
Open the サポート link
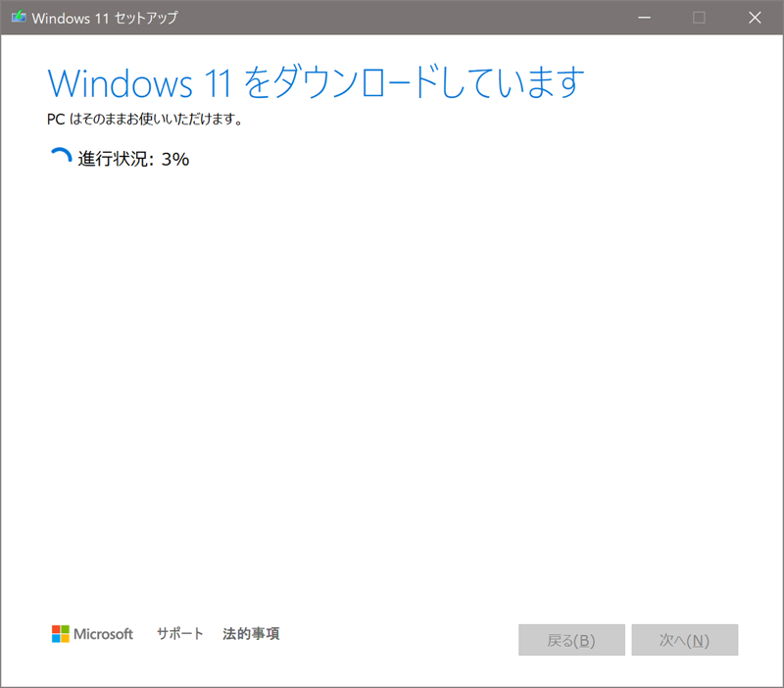point(180,633)
